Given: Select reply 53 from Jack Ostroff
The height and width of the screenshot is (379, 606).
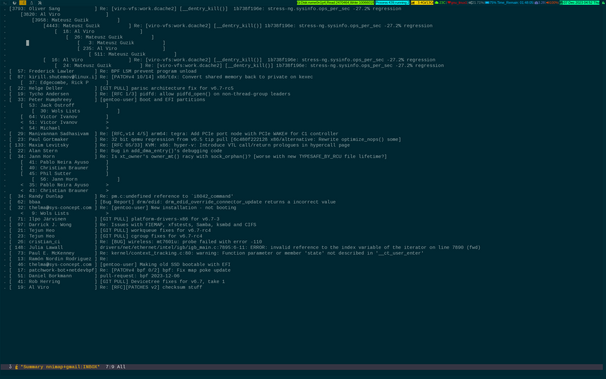Looking at the screenshot, I should (65, 105).
